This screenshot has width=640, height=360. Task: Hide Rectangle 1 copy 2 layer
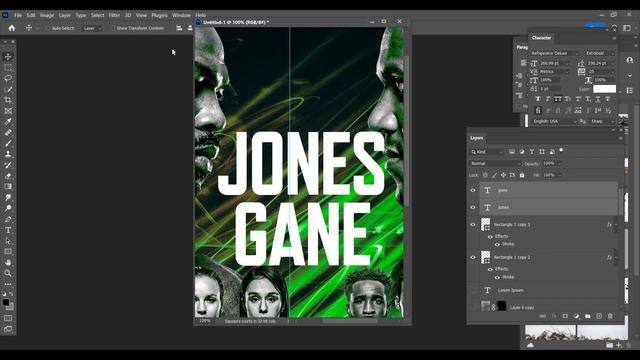click(x=473, y=258)
